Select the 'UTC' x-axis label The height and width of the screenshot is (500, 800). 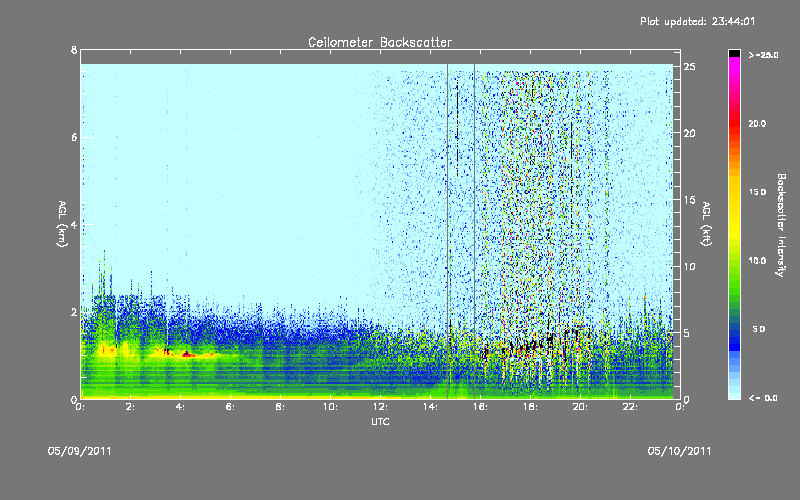(380, 422)
